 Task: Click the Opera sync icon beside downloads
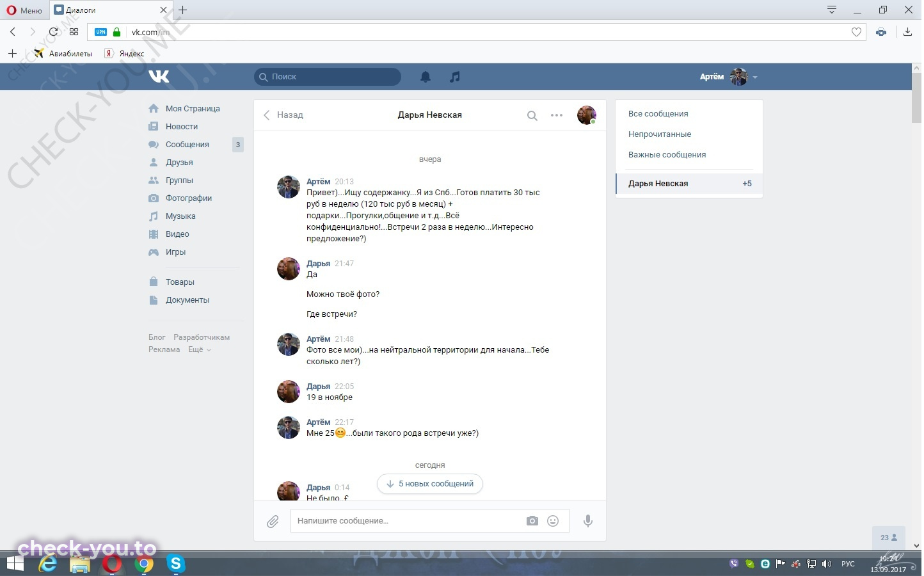[881, 32]
